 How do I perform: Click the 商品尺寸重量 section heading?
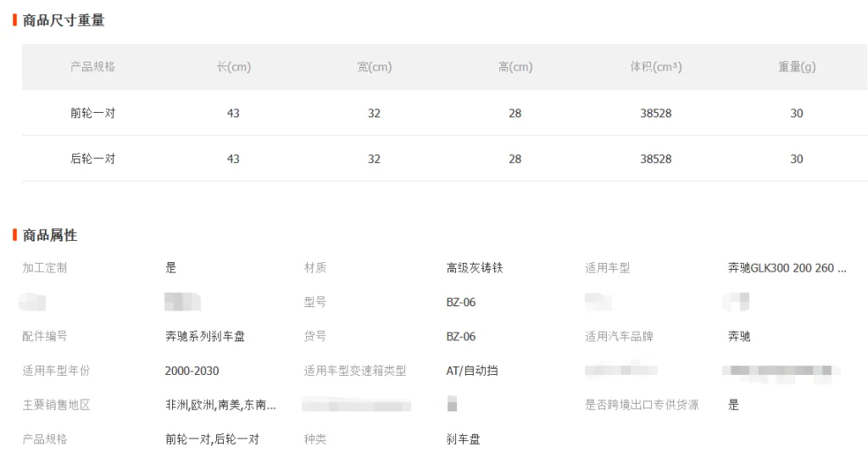(64, 20)
